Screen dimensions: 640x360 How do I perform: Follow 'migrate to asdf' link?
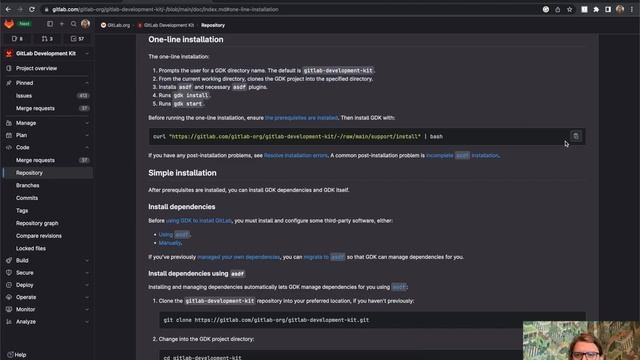click(x=324, y=257)
